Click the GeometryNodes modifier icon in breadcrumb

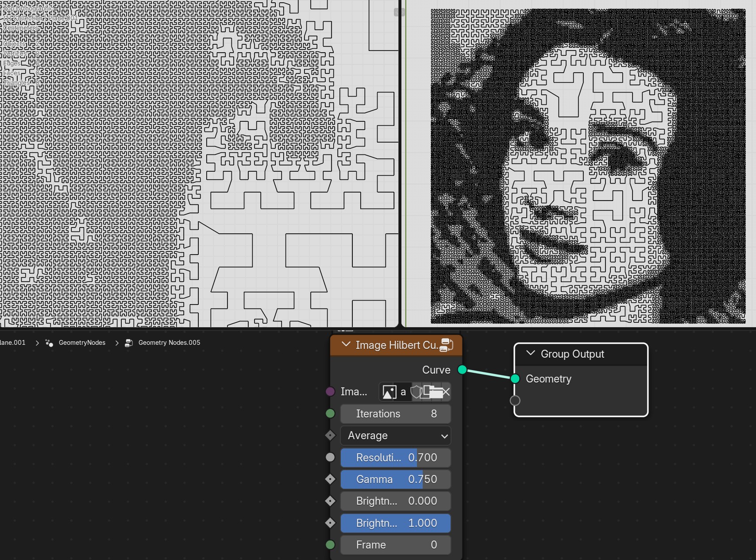point(49,343)
